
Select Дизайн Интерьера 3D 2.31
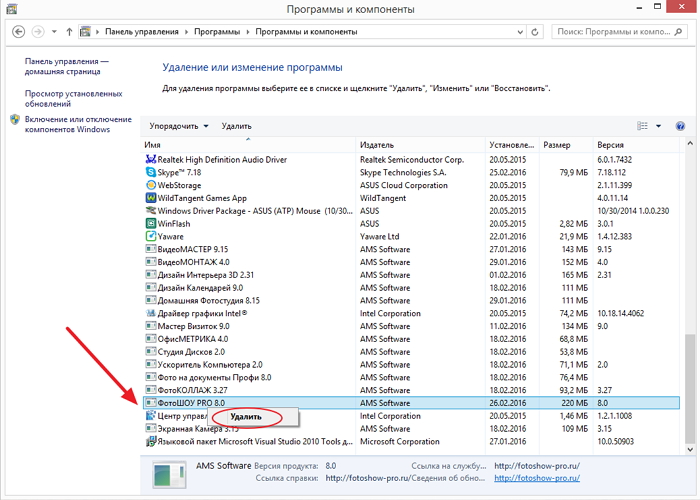pyautogui.click(x=411, y=275)
